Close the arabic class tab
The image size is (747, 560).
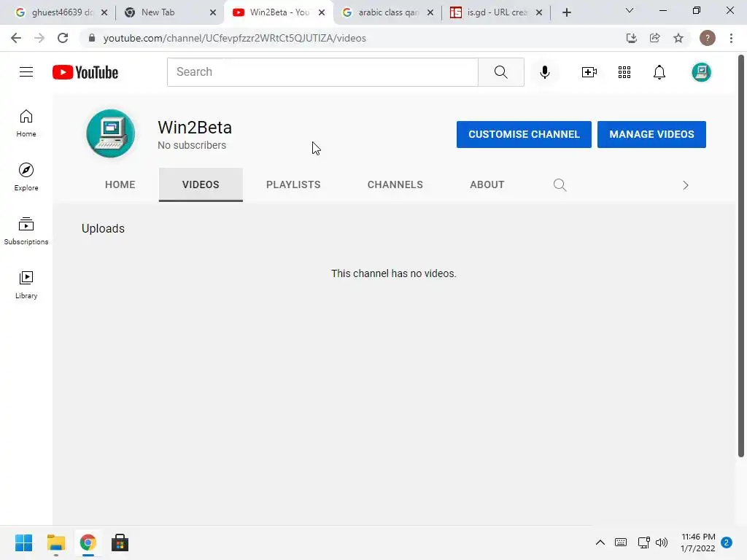click(x=430, y=12)
